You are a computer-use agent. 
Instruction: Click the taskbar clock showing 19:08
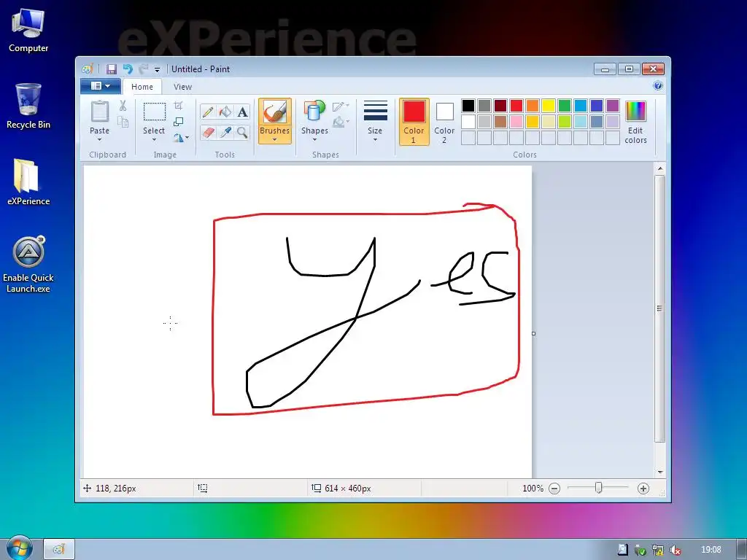tap(711, 550)
